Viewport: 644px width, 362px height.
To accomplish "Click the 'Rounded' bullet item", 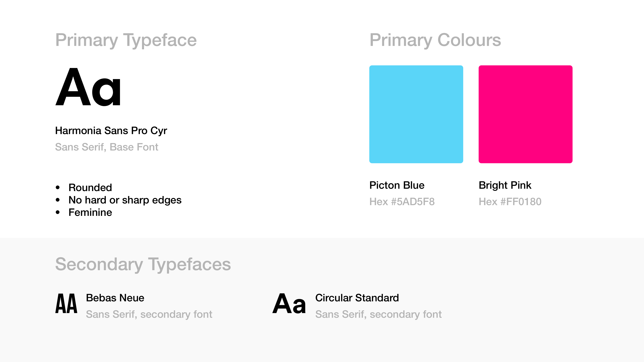I will point(90,187).
